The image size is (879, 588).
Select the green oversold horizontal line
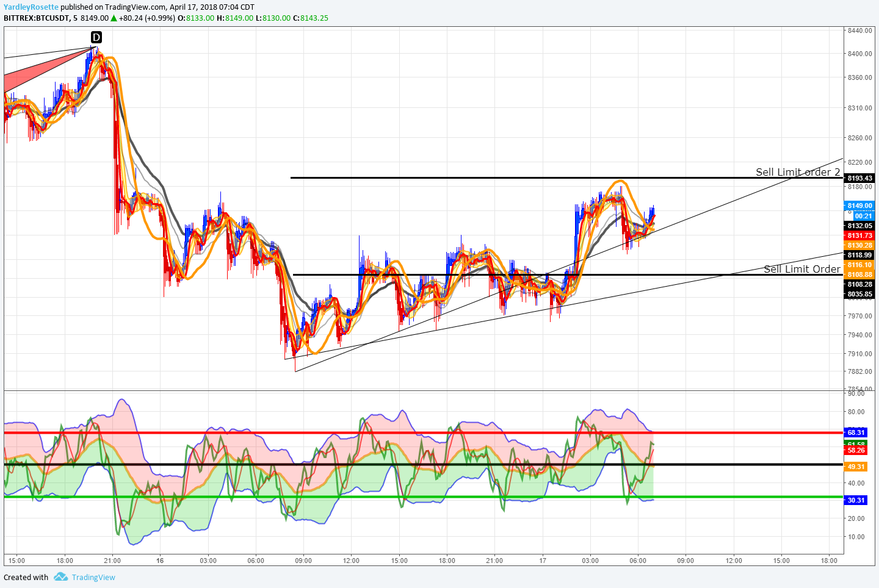click(424, 497)
